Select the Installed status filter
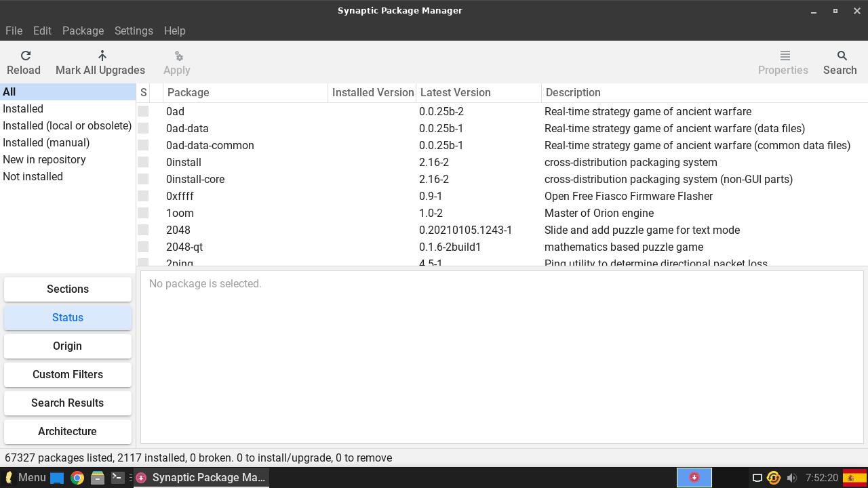The image size is (868, 488). pos(68,108)
